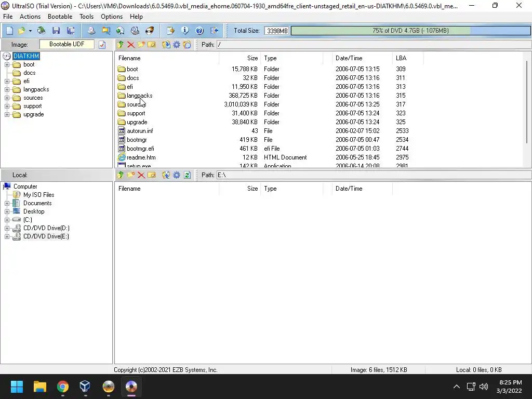The image size is (532, 399).
Task: Select My ISO Files in Local tree
Action: pos(38,195)
